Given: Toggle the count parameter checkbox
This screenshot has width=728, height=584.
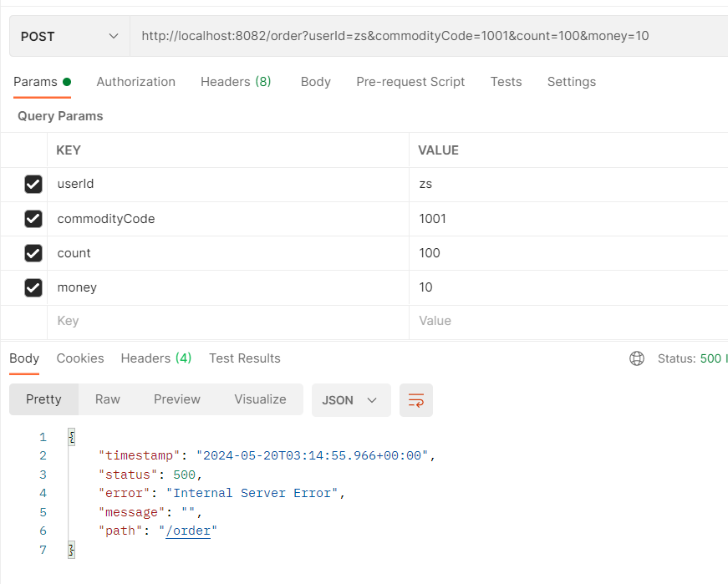Looking at the screenshot, I should (x=33, y=253).
